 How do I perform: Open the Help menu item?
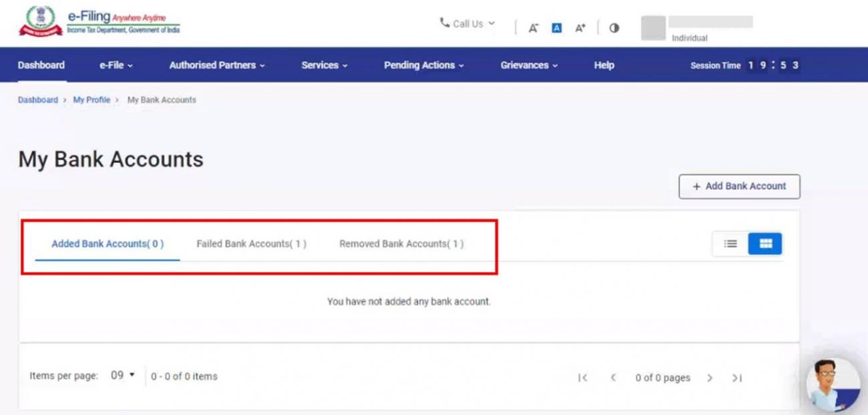point(604,65)
